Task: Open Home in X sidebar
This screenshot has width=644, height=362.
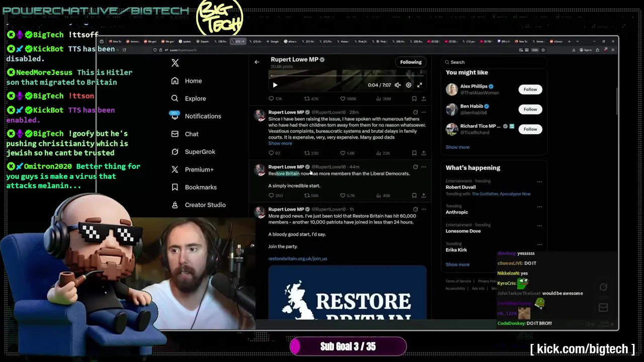Action: point(186,81)
